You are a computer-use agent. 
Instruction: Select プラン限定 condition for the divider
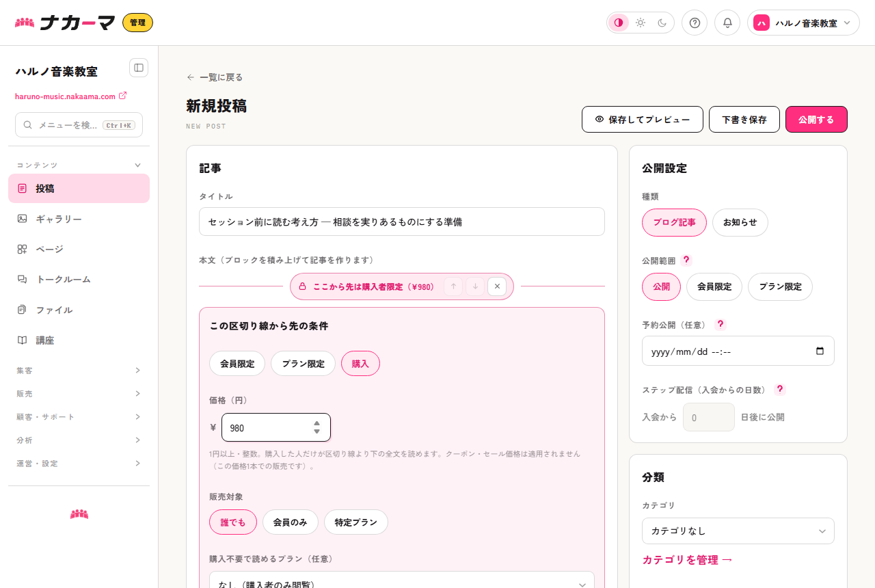coord(303,364)
